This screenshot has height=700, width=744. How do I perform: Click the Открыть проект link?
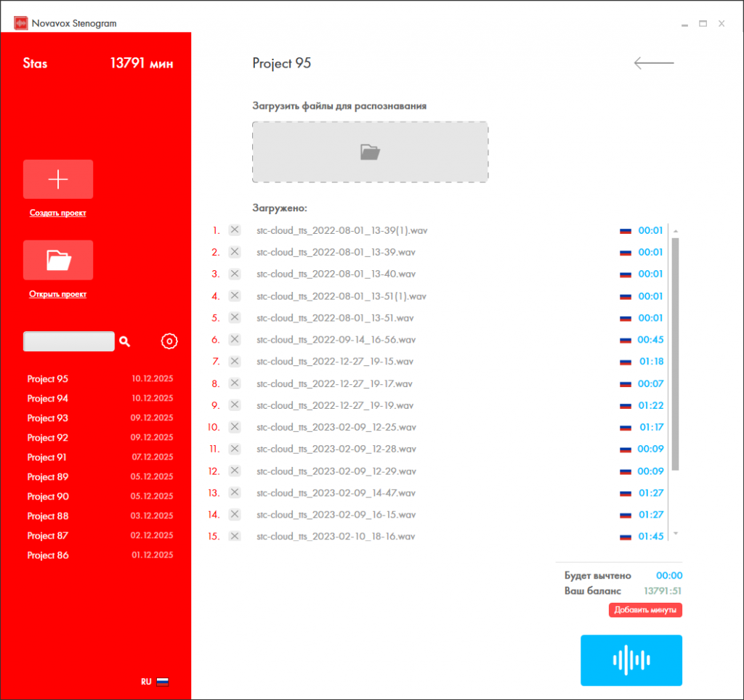click(x=57, y=294)
